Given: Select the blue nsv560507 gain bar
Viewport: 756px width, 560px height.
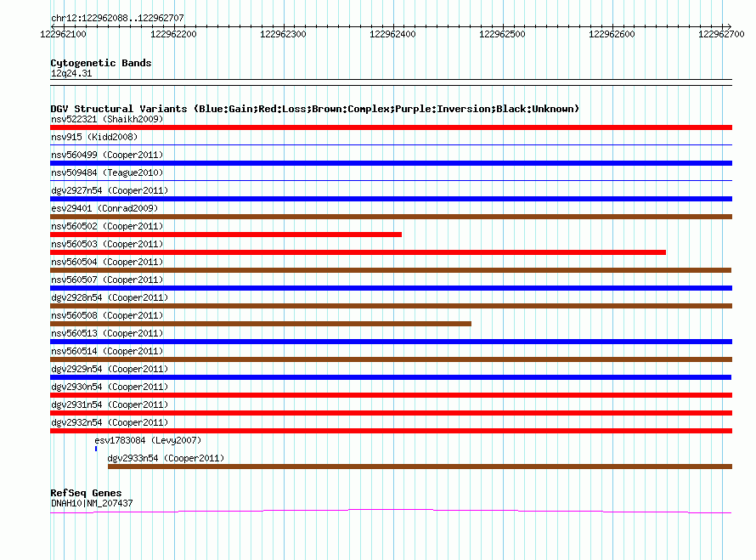Looking at the screenshot, I should tap(391, 288).
